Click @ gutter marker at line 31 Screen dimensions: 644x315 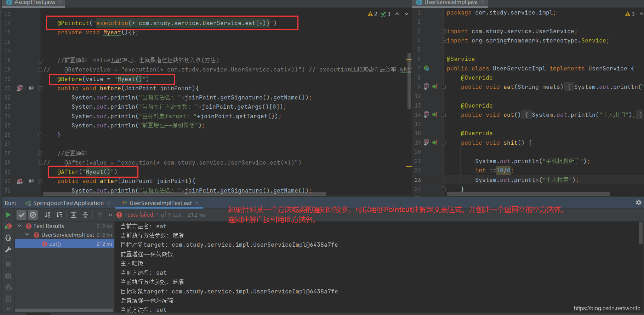click(31, 181)
